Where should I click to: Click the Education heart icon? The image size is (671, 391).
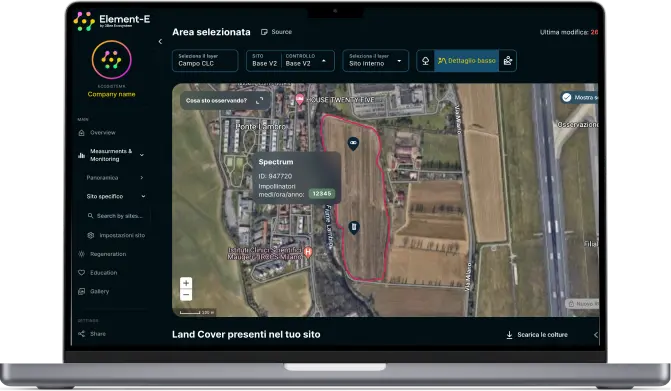coord(81,273)
